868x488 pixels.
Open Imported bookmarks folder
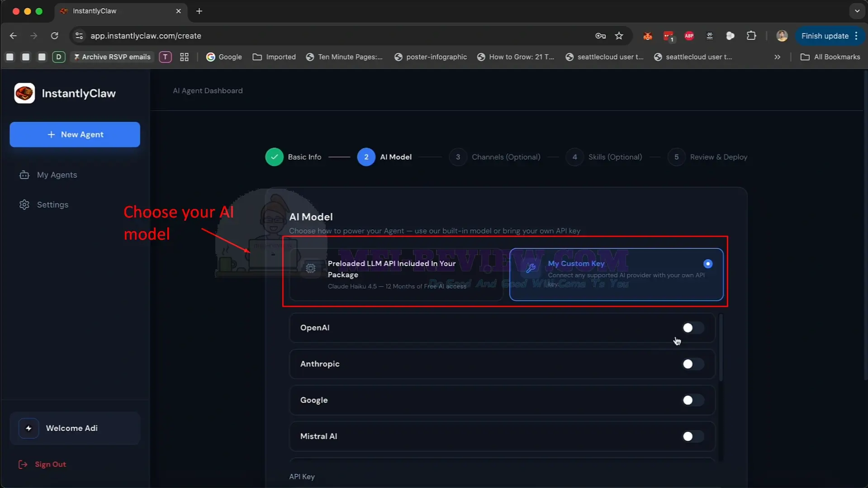point(274,57)
